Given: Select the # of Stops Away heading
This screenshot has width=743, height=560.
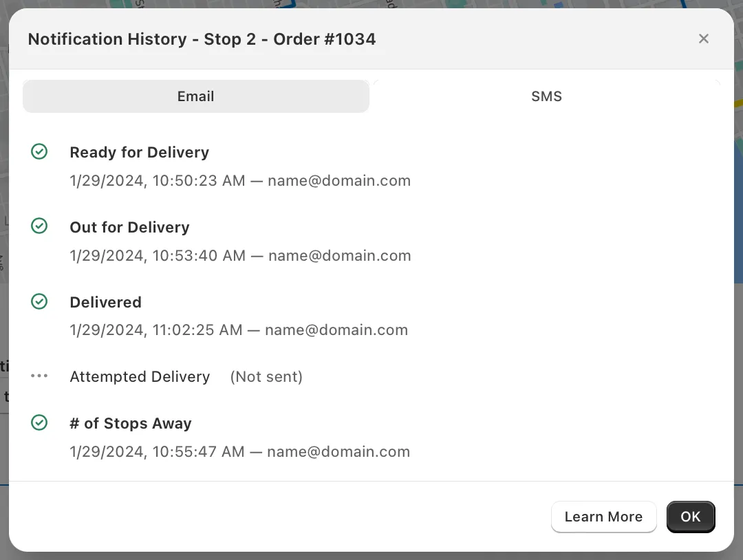Looking at the screenshot, I should coord(131,423).
